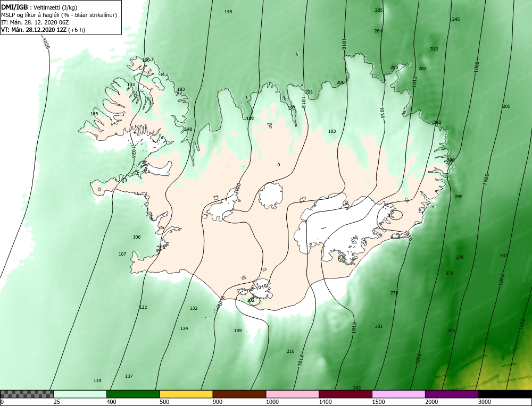Click the map value "278"
The width and height of the screenshot is (532, 406).
coord(394,293)
